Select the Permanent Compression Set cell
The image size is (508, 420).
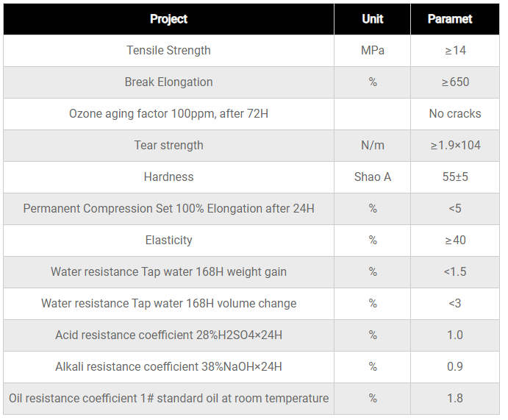click(x=168, y=209)
